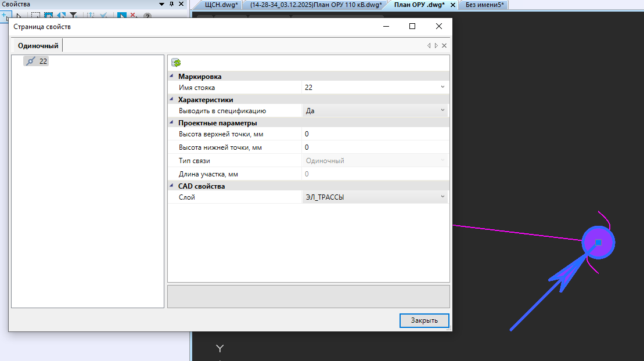Pin the Свойства panel with pushpin icon
The height and width of the screenshot is (361, 644).
pyautogui.click(x=170, y=4)
